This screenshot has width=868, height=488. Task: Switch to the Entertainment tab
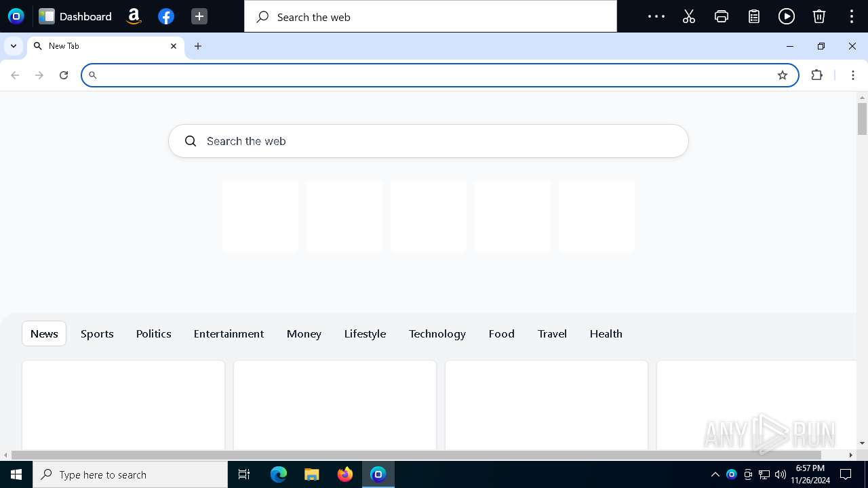tap(229, 333)
